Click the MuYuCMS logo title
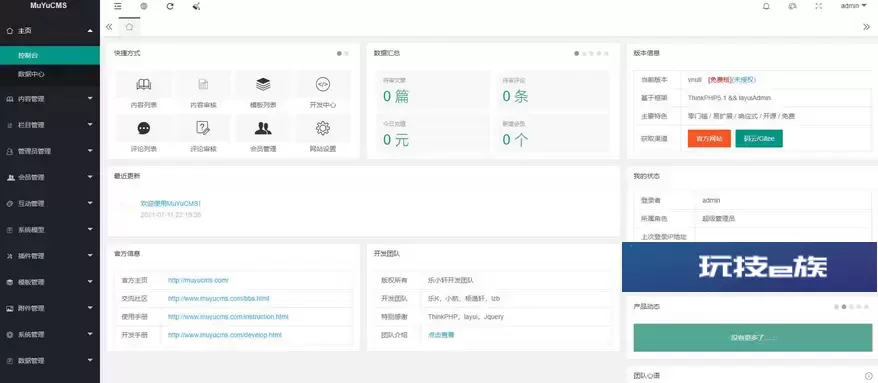This screenshot has width=878, height=383. tap(49, 6)
